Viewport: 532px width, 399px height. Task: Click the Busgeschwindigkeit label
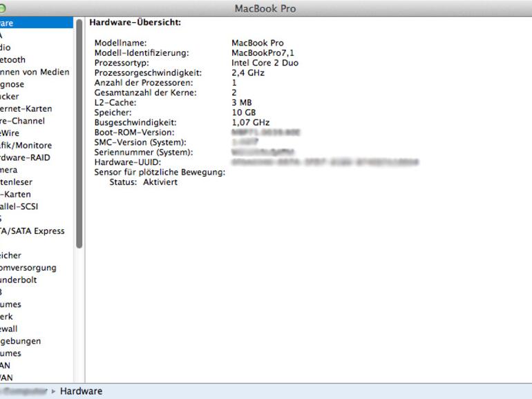pos(135,122)
